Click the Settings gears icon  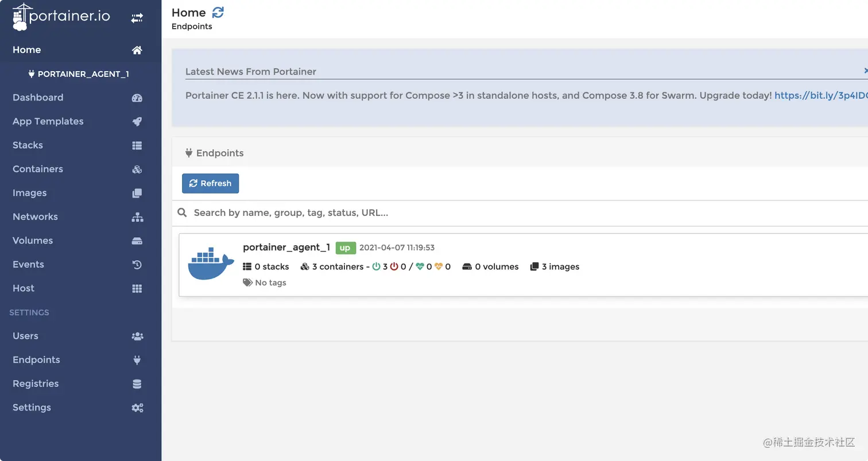(x=137, y=408)
